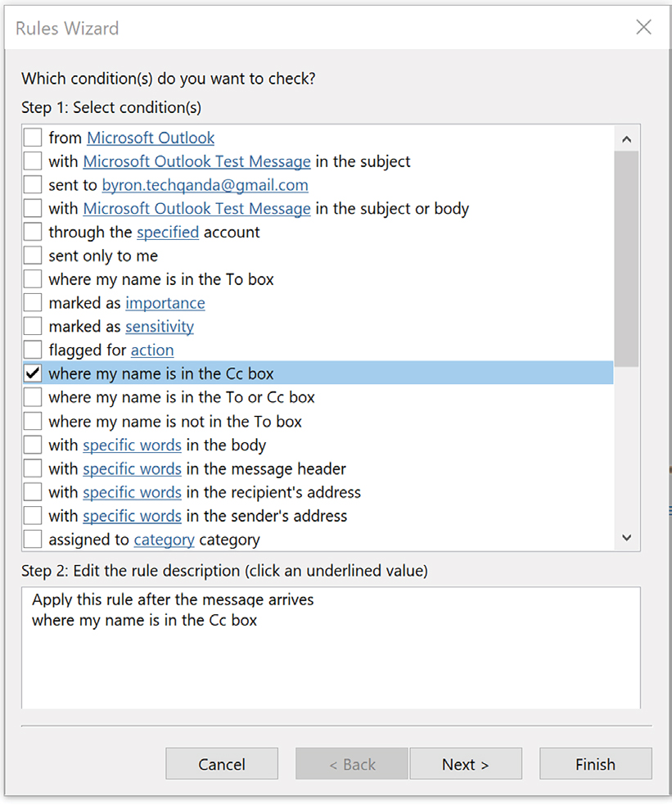Click the byron.techqanda@gmail.com link

click(x=205, y=185)
